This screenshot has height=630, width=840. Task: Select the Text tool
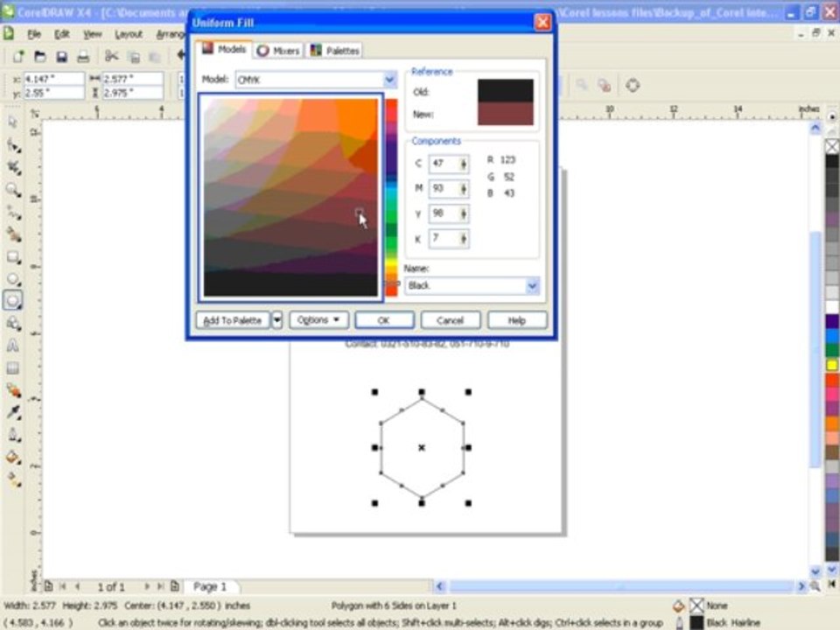13,346
